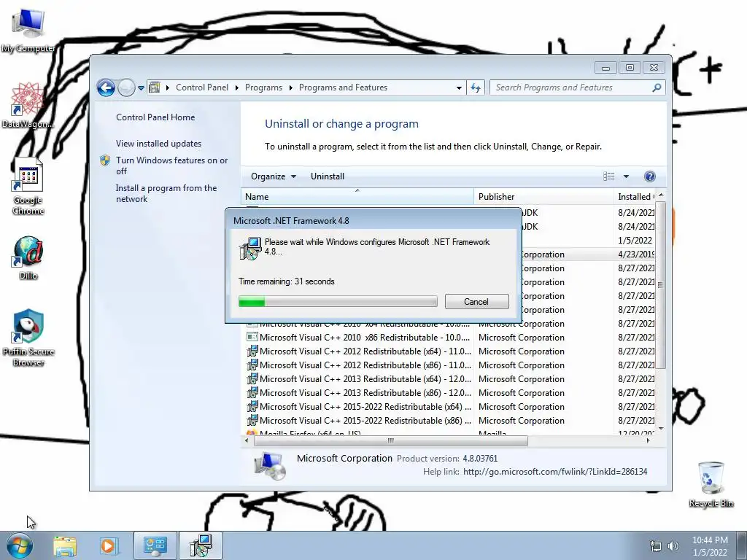This screenshot has height=560, width=747.
Task: Open Windows Explorer from the taskbar
Action: tap(65, 545)
